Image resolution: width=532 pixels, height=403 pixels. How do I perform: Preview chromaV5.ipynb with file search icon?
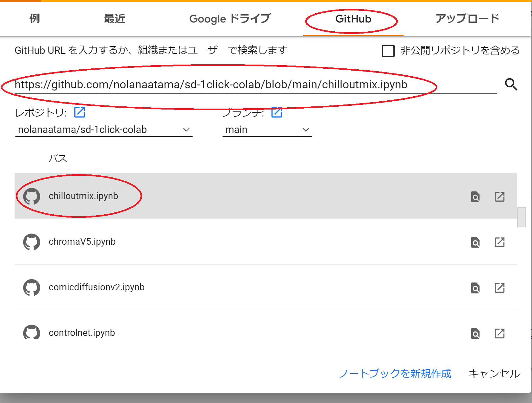(475, 242)
